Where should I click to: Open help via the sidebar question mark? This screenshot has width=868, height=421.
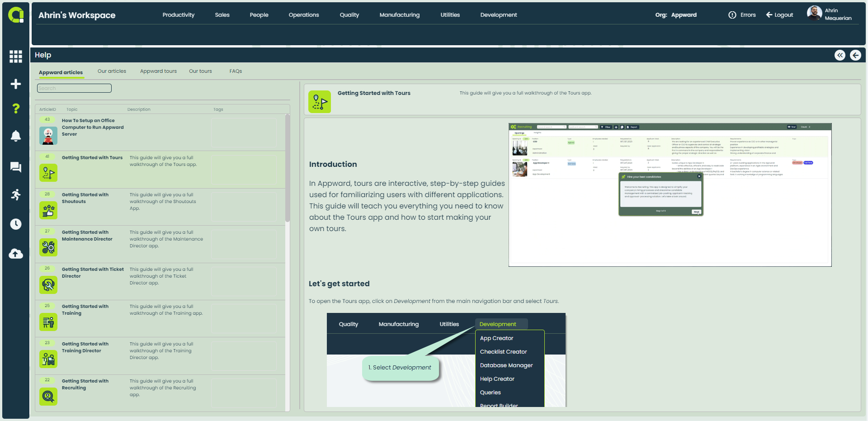[16, 109]
